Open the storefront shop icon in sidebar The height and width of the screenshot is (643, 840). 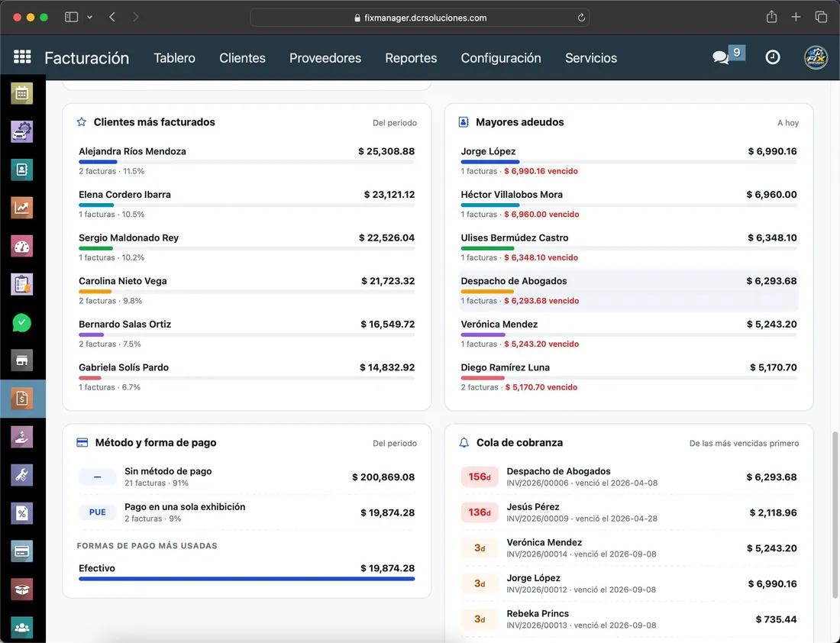pos(21,360)
